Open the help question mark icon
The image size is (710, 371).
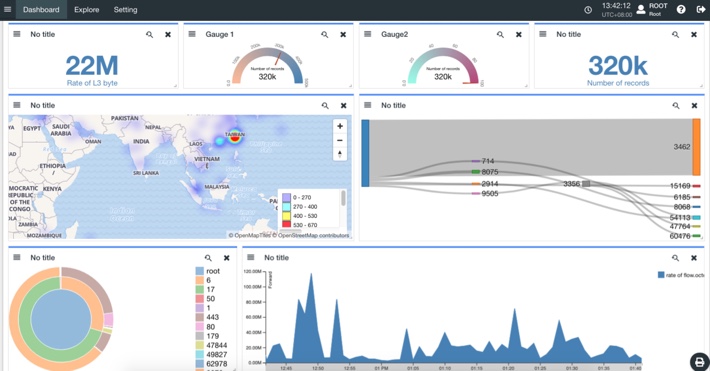click(x=681, y=9)
